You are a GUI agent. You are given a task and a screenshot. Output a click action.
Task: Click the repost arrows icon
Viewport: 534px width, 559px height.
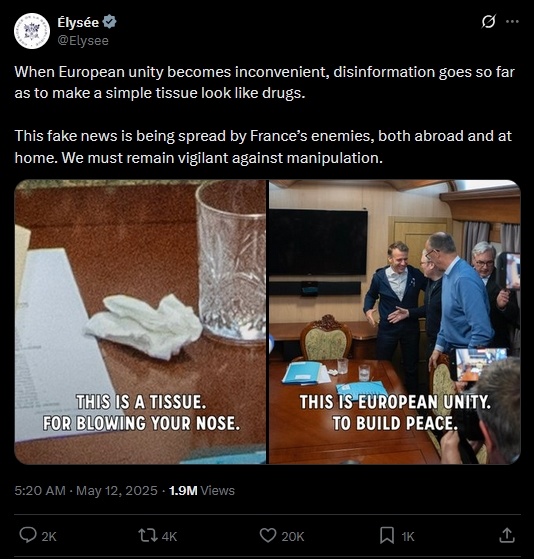pos(148,535)
